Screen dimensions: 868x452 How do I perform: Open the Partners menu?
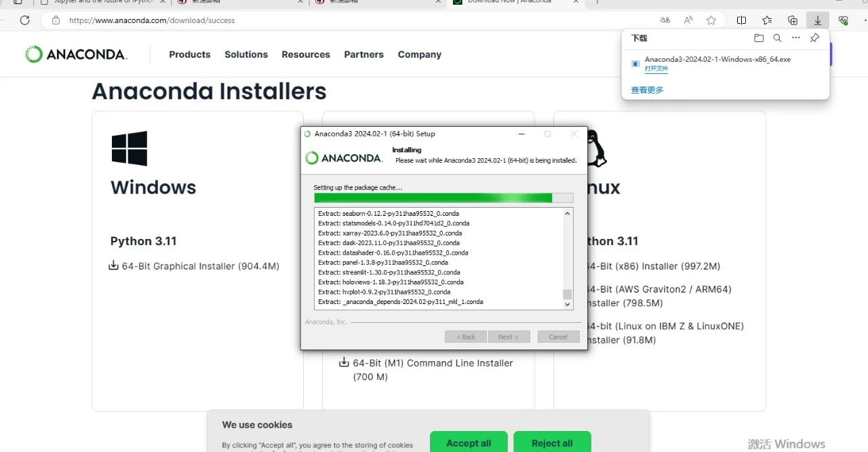(363, 54)
